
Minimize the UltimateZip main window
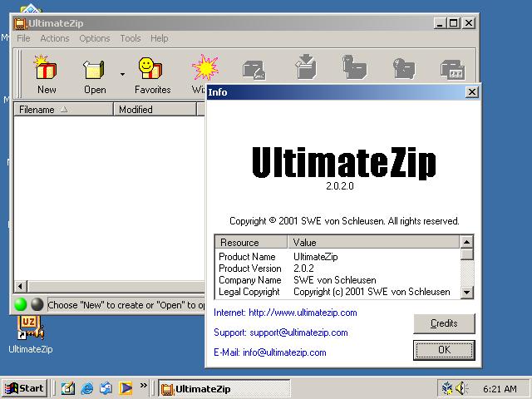click(440, 23)
